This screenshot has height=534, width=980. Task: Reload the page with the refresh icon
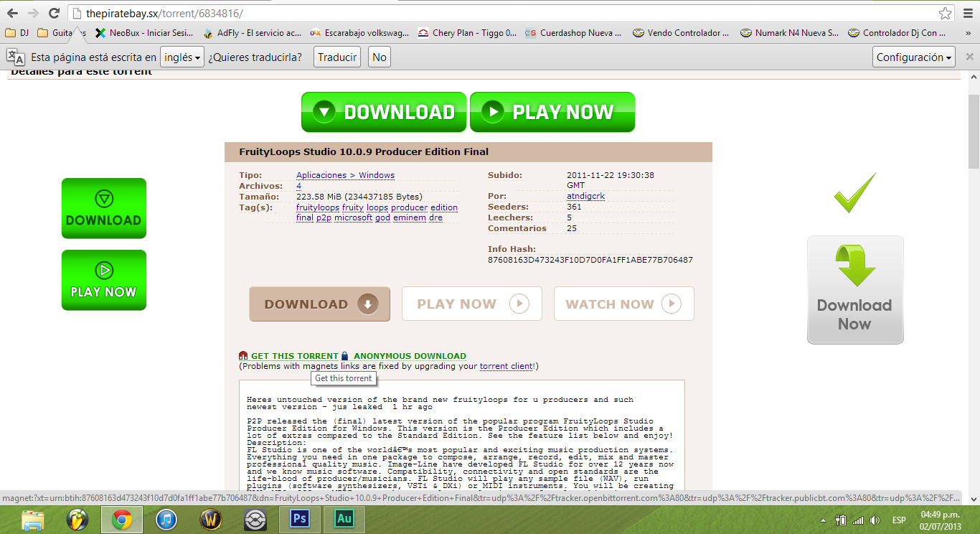click(x=54, y=13)
